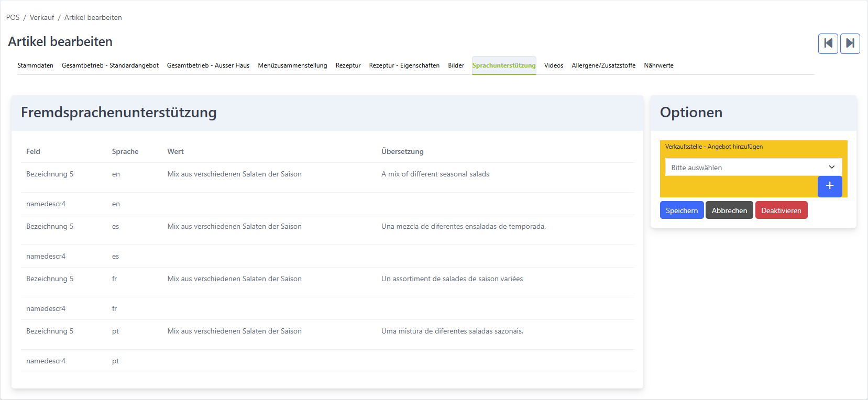The image size is (868, 400).
Task: Open the Bitte auswählen dropdown
Action: tap(753, 168)
